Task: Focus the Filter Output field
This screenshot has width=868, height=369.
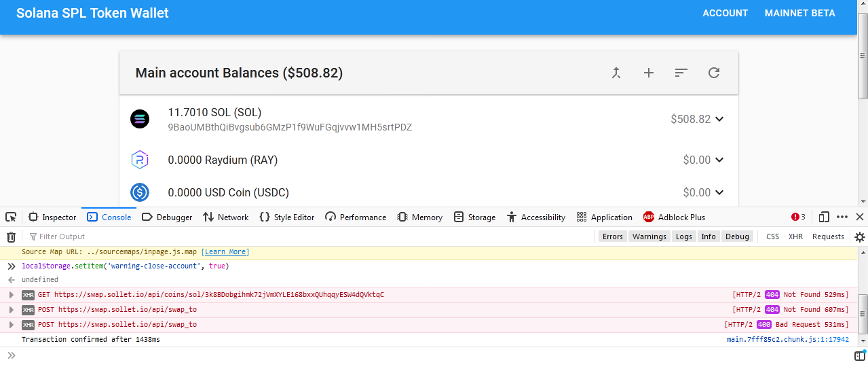Action: pos(310,236)
